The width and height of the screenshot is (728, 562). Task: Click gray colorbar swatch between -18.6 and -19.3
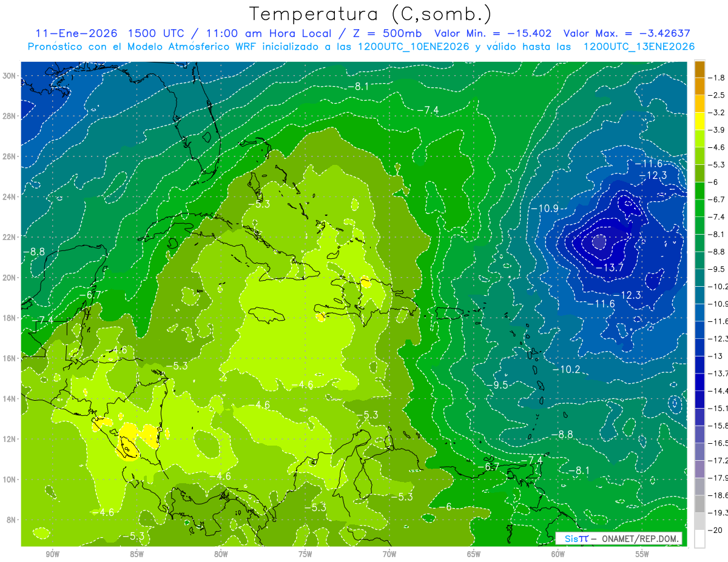click(699, 504)
